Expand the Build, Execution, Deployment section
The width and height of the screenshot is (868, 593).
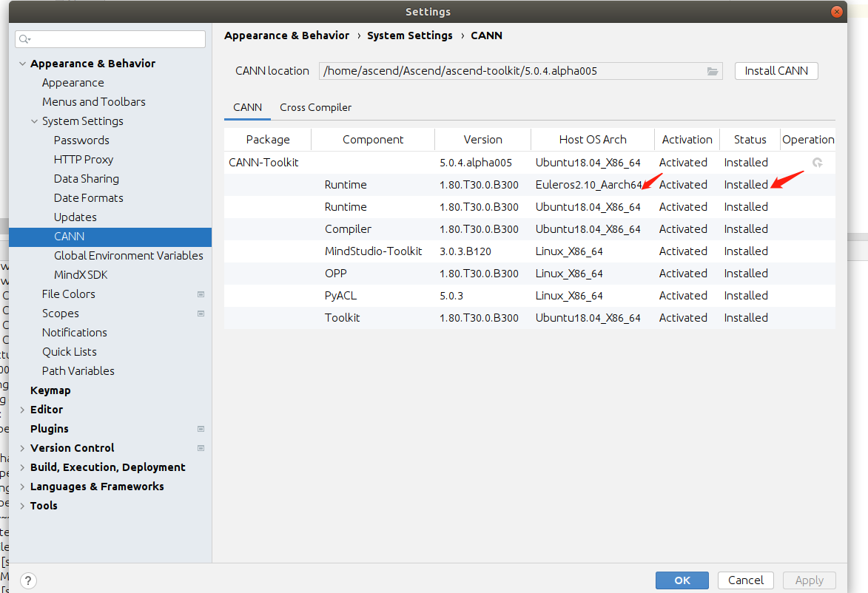pos(23,467)
